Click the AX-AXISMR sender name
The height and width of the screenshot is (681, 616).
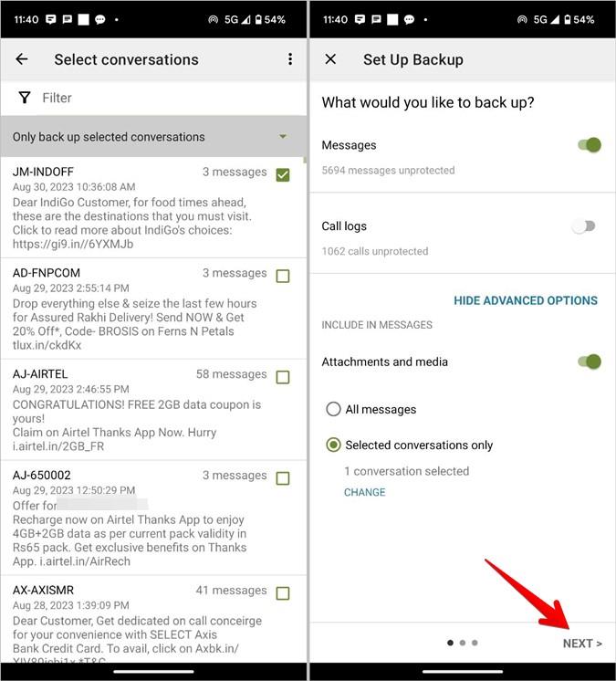tap(43, 590)
